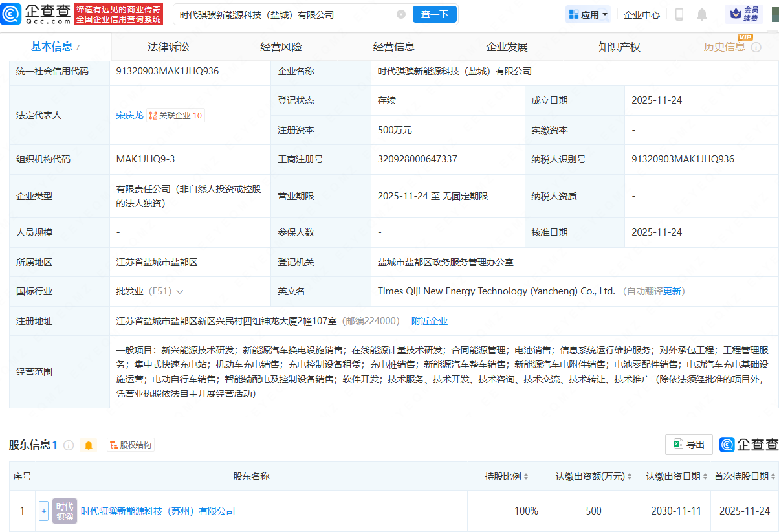Click the bell alert icon next to 股东信息
The height and width of the screenshot is (532, 779).
(x=89, y=445)
